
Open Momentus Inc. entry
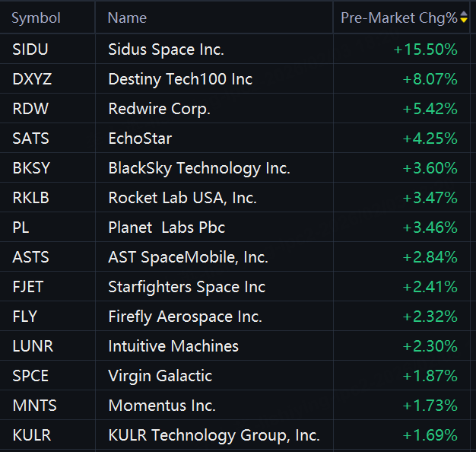point(162,406)
